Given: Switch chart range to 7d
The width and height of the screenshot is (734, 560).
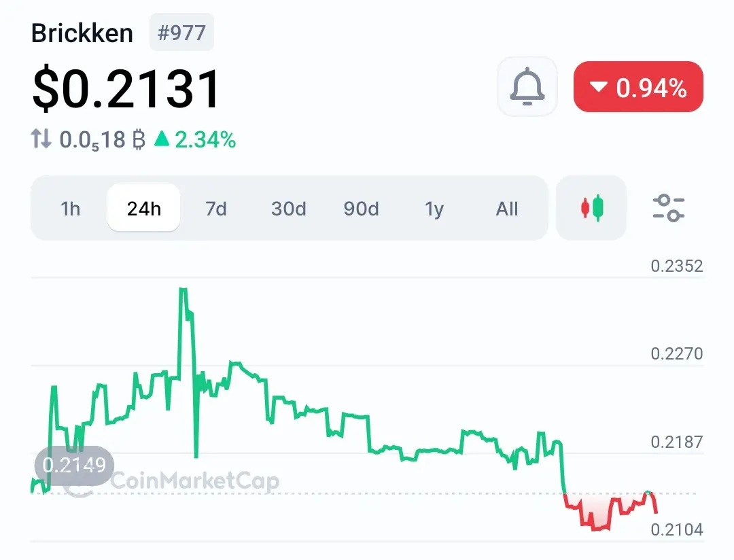Looking at the screenshot, I should (x=216, y=209).
